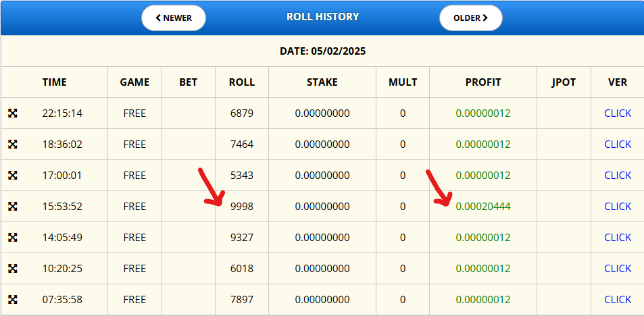
Task: Click the expand icon for the 18:36:02 roll
Action: [13, 144]
